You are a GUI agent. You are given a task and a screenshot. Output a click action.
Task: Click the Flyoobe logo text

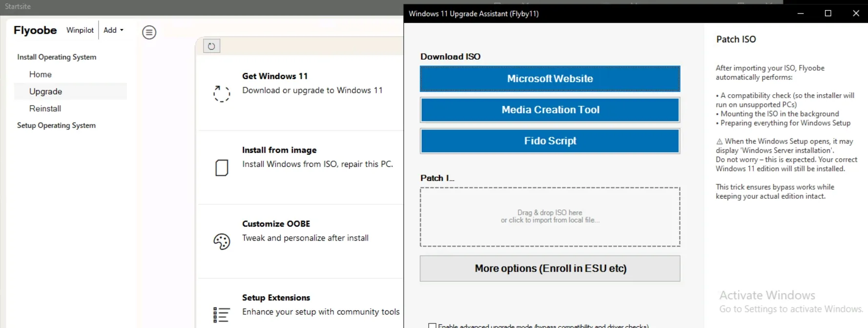[x=35, y=30]
